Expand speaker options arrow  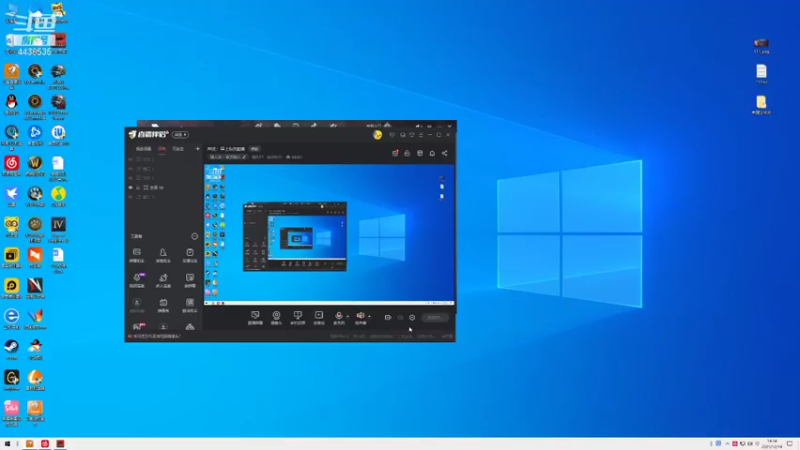[x=369, y=317]
